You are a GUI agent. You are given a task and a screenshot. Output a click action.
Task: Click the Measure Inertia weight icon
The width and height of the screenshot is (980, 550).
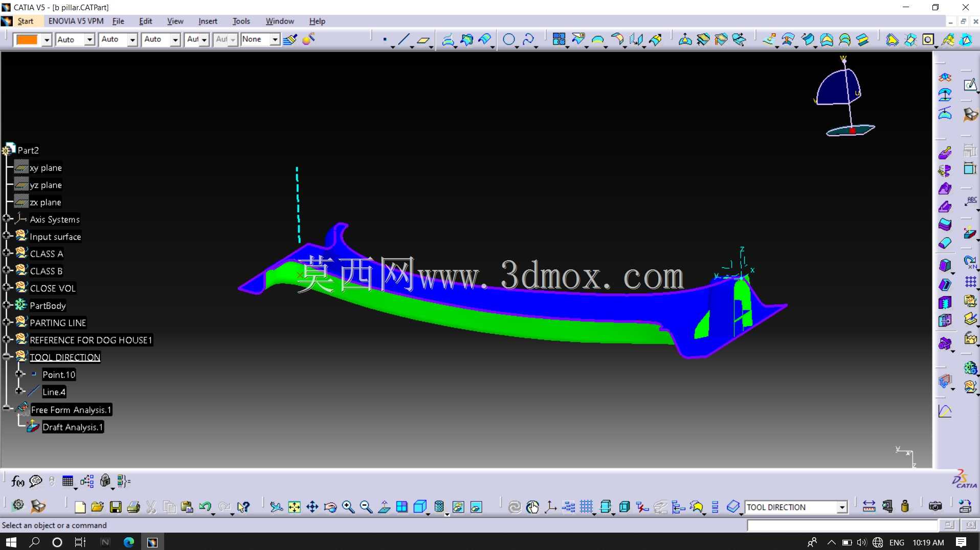[x=905, y=507]
